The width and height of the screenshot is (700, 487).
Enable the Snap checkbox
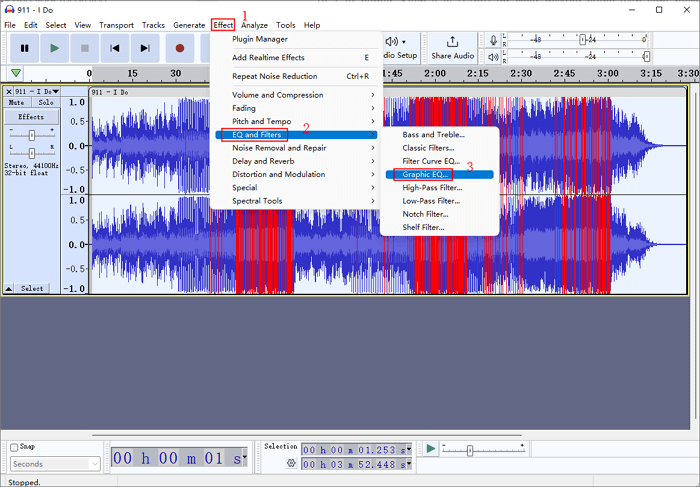(x=14, y=447)
